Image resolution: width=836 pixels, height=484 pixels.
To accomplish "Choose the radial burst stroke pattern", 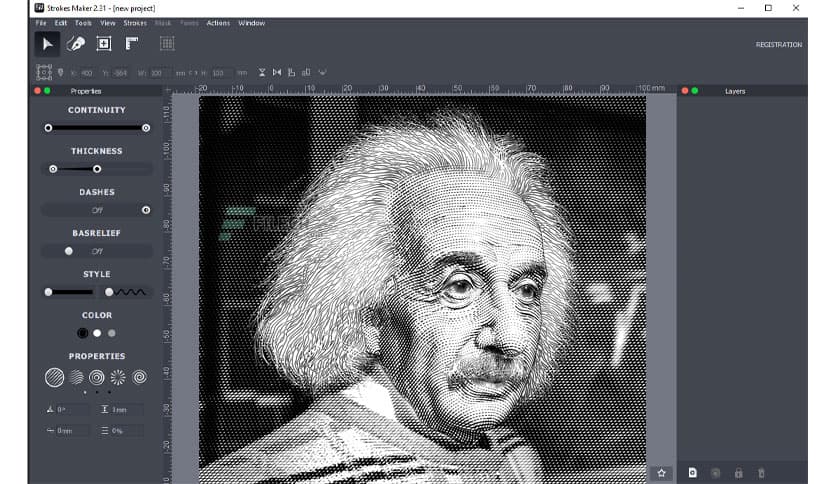I will coord(118,377).
